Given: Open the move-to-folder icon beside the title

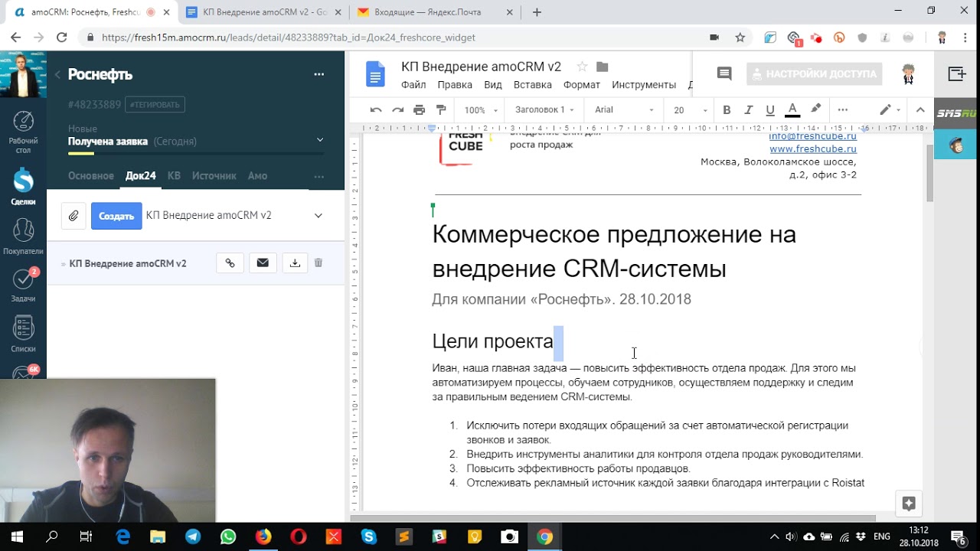Looking at the screenshot, I should click(602, 67).
